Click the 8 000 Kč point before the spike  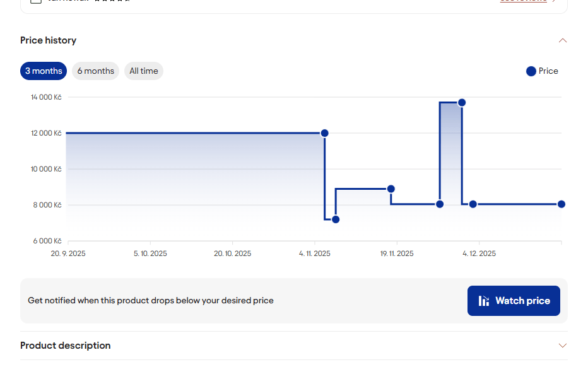440,204
